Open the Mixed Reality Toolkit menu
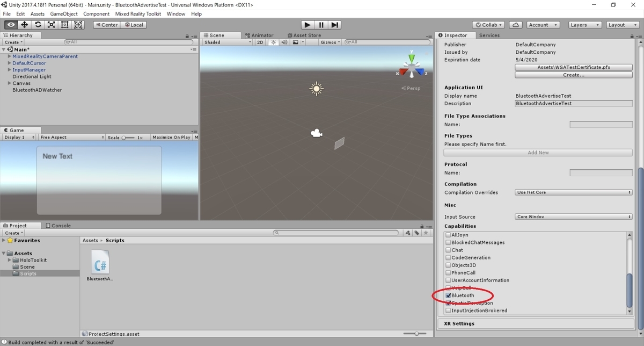Screen dimensions: 644x346 tap(138, 13)
